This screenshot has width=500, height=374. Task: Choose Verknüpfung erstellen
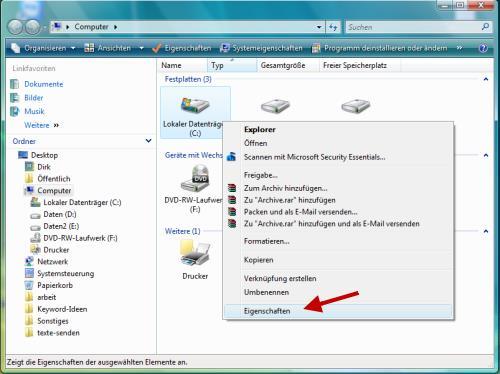338,278
